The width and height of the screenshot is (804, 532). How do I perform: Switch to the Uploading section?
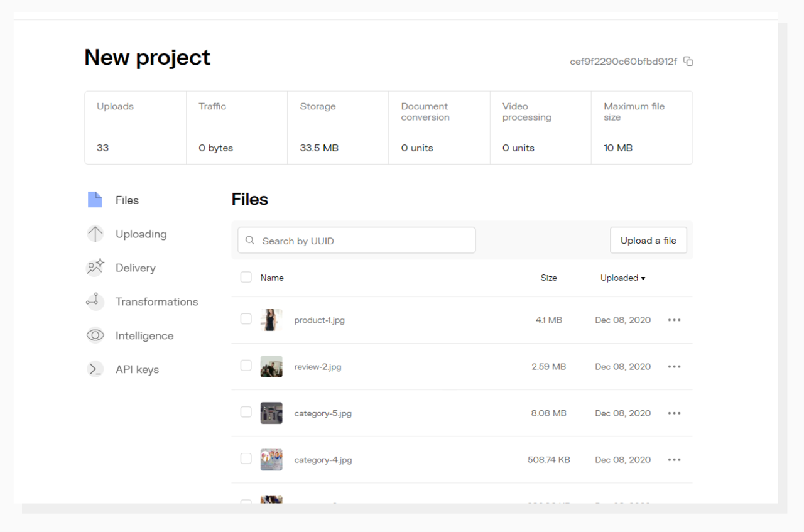click(141, 234)
